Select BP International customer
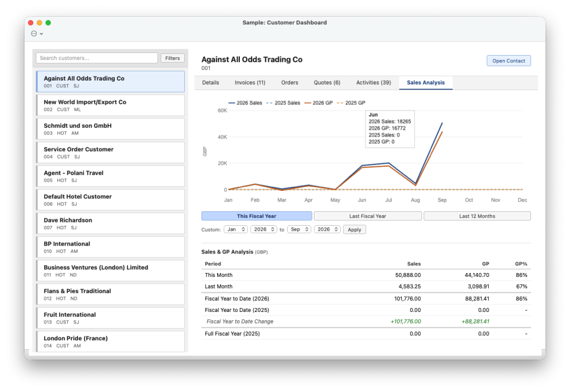This screenshot has height=392, width=570. [111, 247]
